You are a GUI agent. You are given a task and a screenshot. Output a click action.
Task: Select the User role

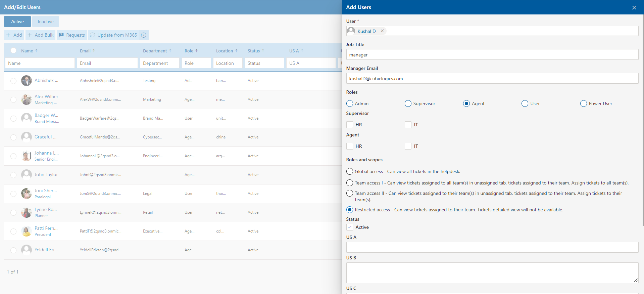[x=525, y=103]
